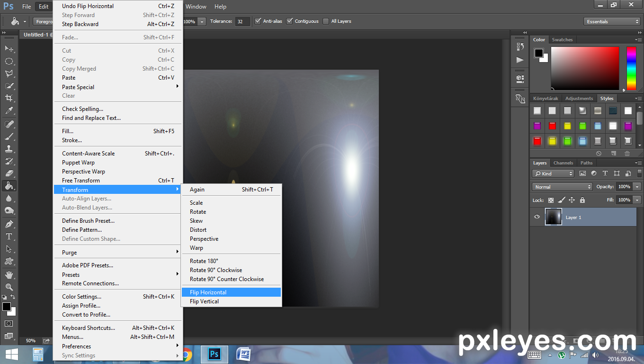Select the Clone Stamp tool
The image size is (644, 364).
9,148
